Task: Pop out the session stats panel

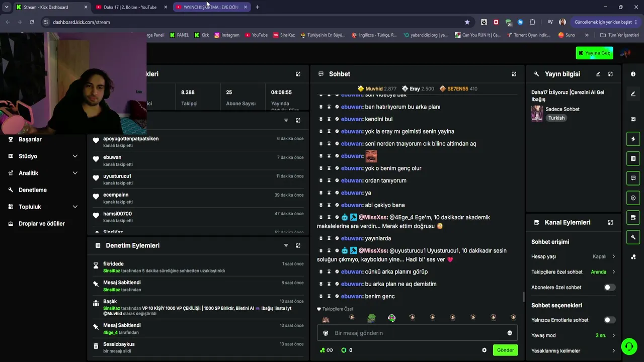Action: click(298, 74)
